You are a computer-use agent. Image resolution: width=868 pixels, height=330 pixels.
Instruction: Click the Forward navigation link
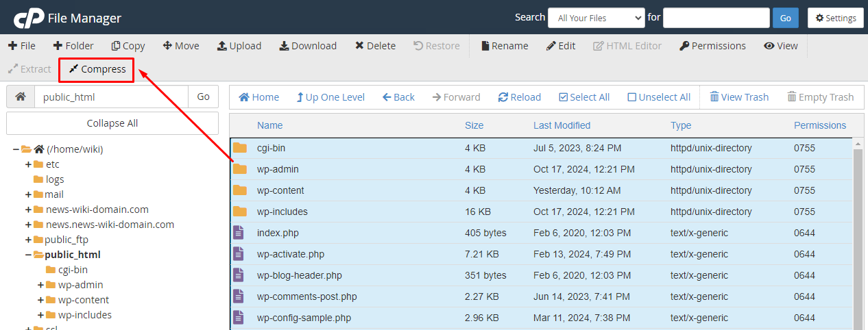pyautogui.click(x=456, y=97)
